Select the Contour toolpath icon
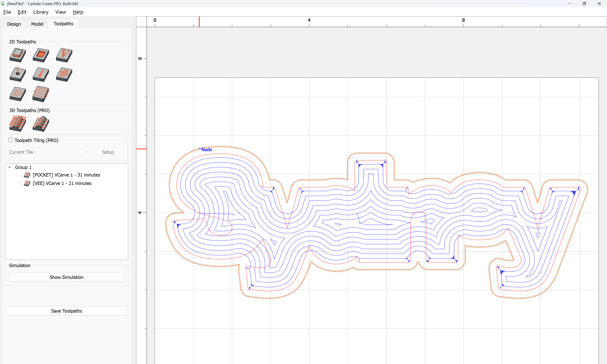 click(x=18, y=55)
